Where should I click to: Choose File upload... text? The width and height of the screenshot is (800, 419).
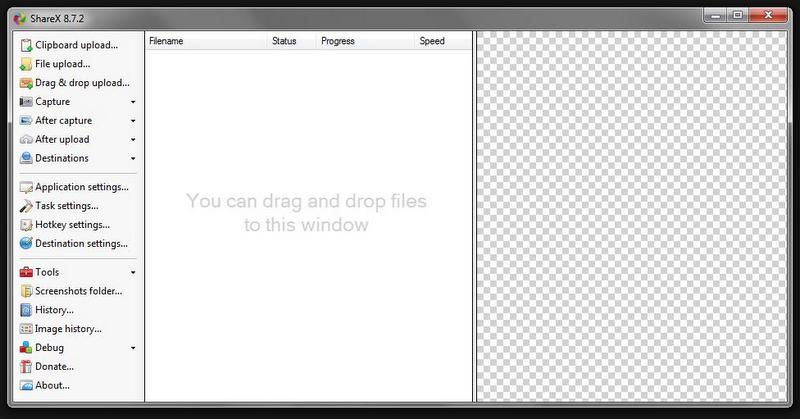tap(63, 64)
